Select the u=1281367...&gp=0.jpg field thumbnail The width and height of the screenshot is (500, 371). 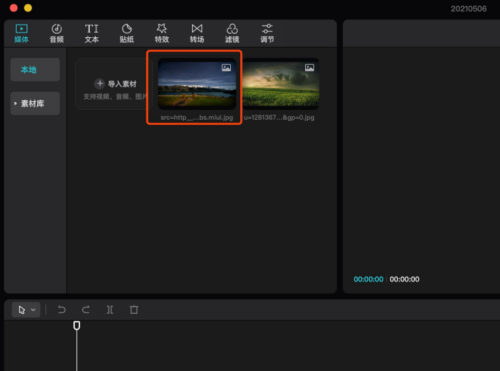pyautogui.click(x=281, y=84)
